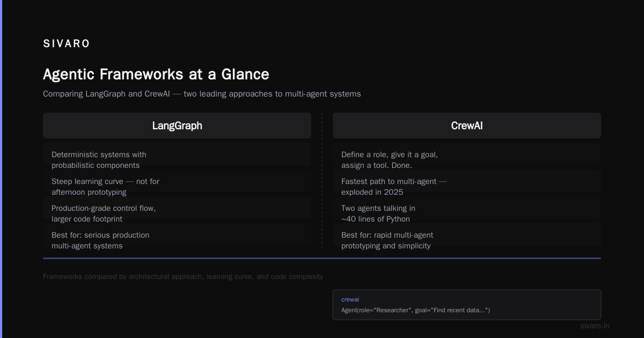Image resolution: width=644 pixels, height=338 pixels.
Task: Click the subtitle comparing LangGraph and CrewAI
Action: (202, 94)
